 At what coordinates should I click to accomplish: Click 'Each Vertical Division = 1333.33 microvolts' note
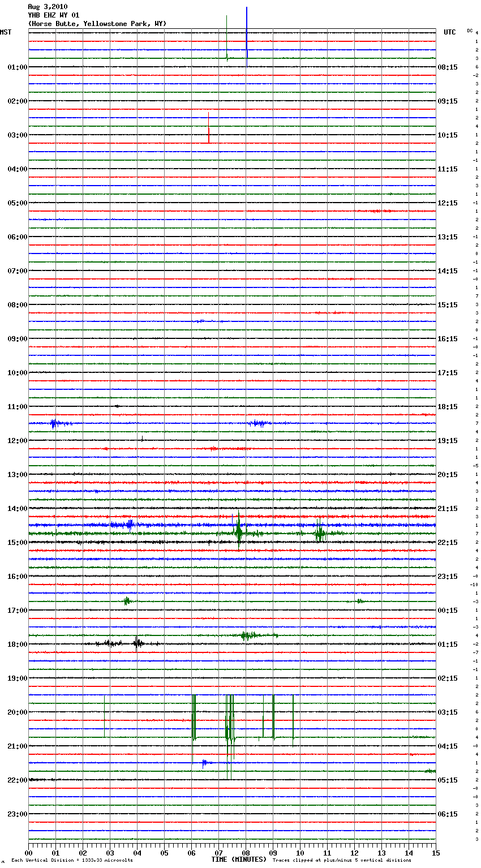point(72,861)
